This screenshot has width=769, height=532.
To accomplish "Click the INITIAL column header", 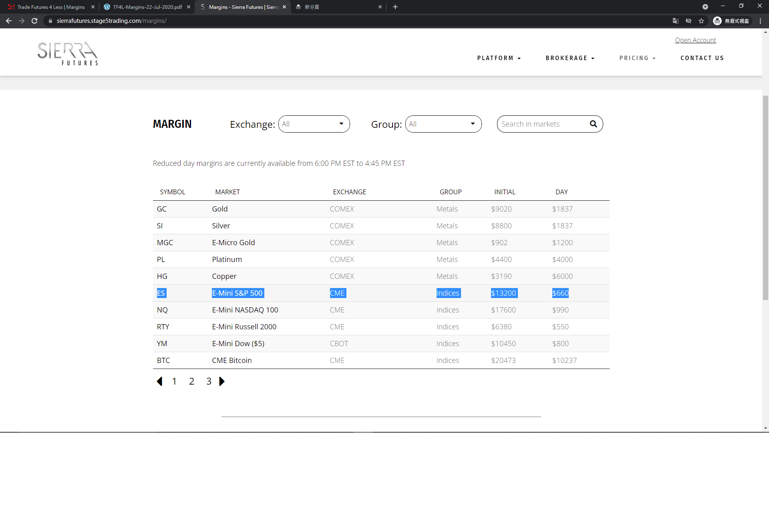I will [x=505, y=192].
